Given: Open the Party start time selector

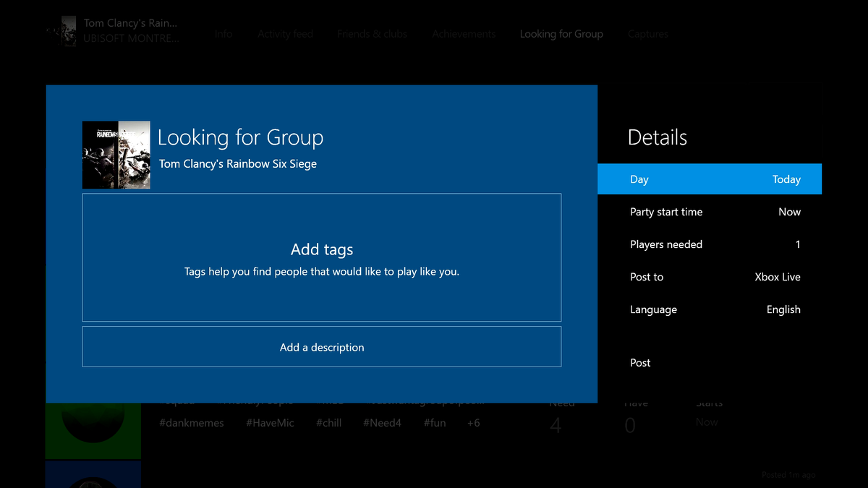Looking at the screenshot, I should pyautogui.click(x=710, y=211).
